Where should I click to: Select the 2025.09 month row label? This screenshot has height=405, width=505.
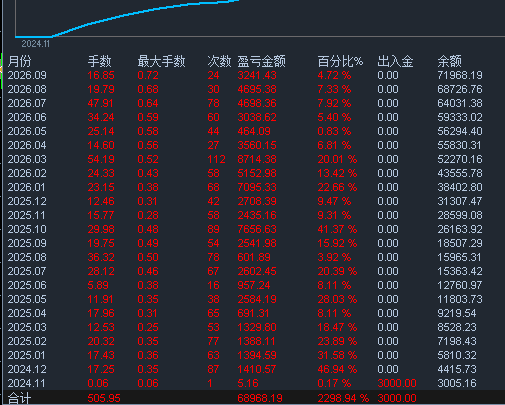27,243
